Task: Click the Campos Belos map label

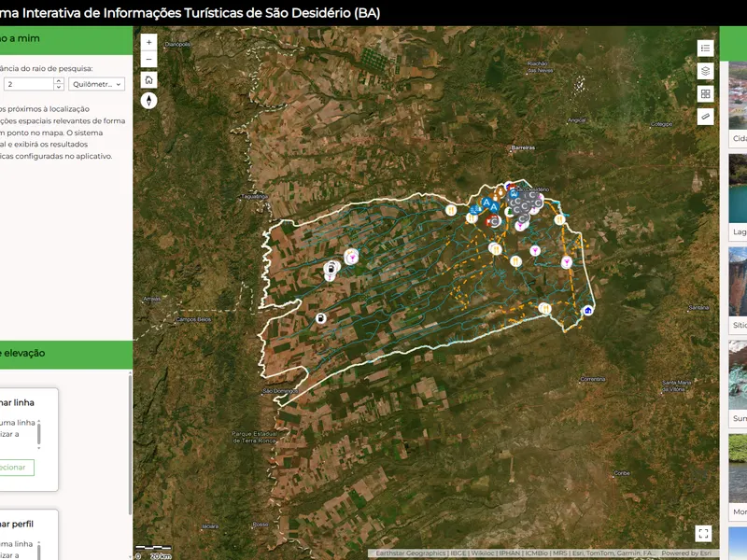Action: [x=193, y=319]
